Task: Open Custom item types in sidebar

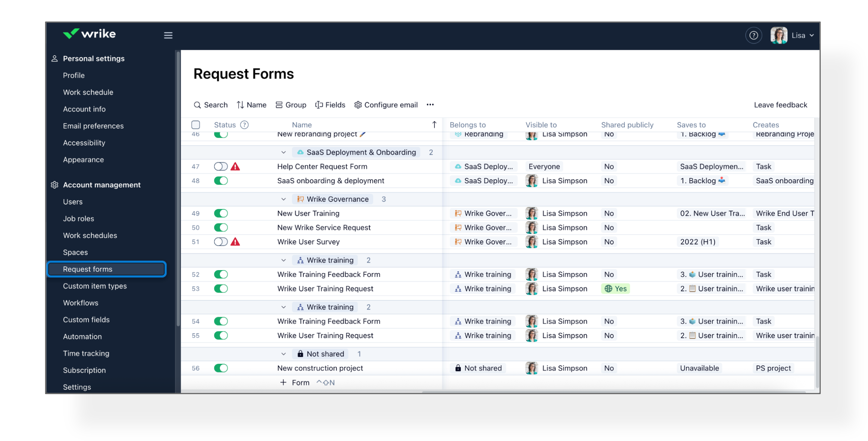Action: click(x=95, y=286)
